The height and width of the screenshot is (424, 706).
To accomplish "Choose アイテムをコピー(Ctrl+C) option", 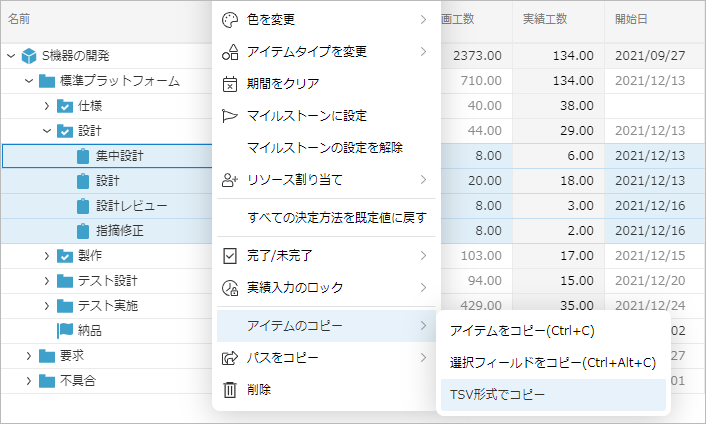I will [523, 330].
